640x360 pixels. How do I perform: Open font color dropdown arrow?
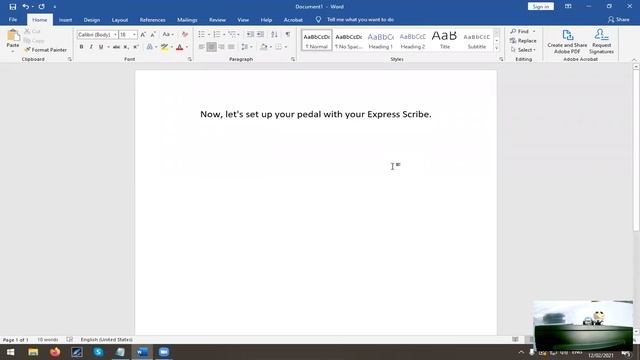coord(187,47)
